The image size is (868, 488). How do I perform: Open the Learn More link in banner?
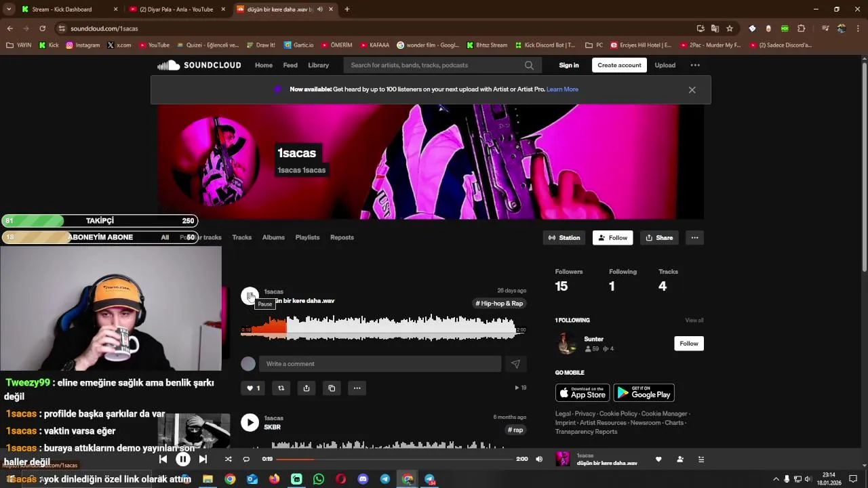tap(562, 89)
